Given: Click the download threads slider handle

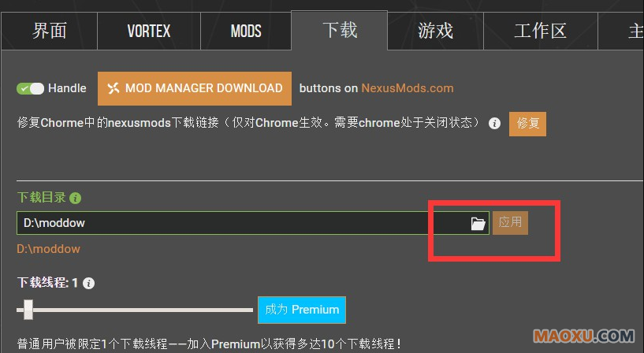Looking at the screenshot, I should click(28, 310).
